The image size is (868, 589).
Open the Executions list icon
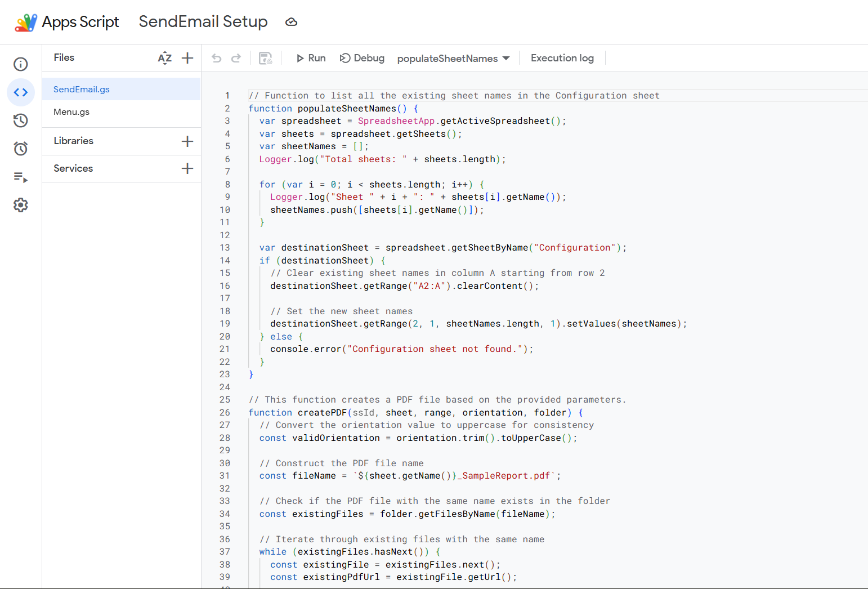pyautogui.click(x=21, y=177)
